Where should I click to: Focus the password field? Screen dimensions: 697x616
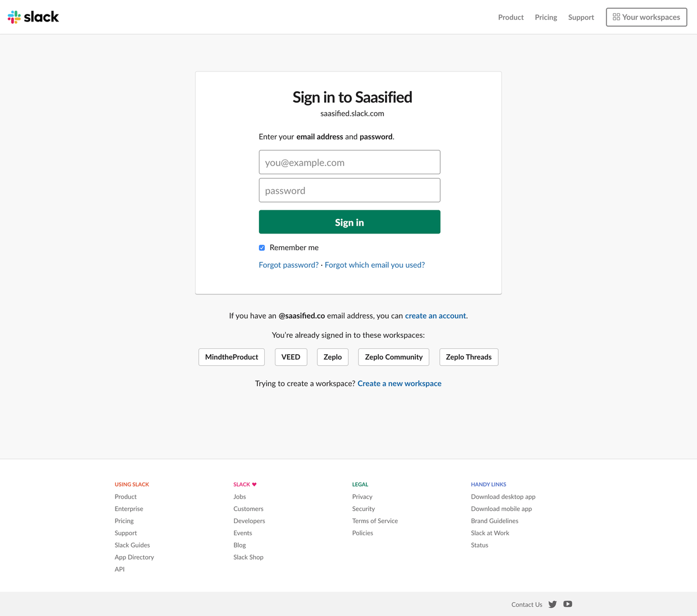click(350, 190)
